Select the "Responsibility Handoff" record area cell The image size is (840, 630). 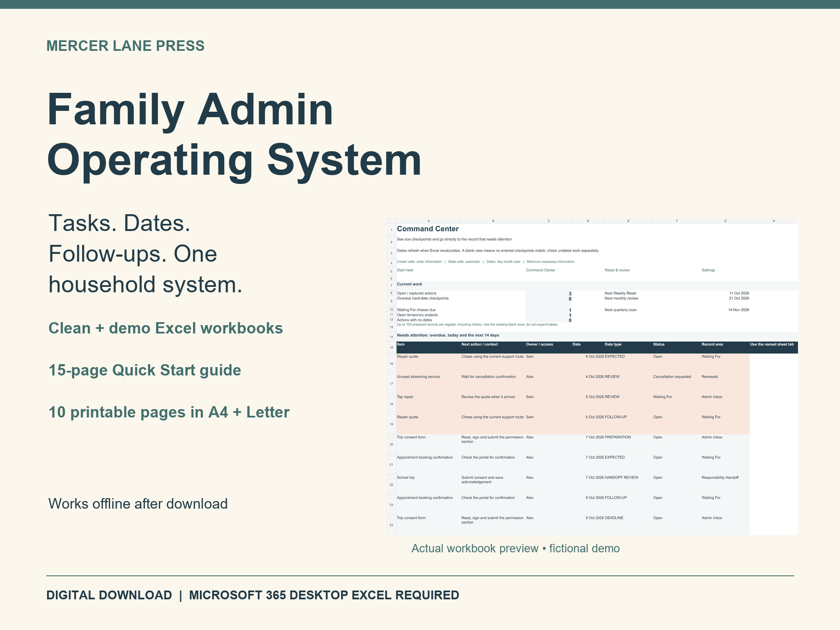[x=720, y=478]
